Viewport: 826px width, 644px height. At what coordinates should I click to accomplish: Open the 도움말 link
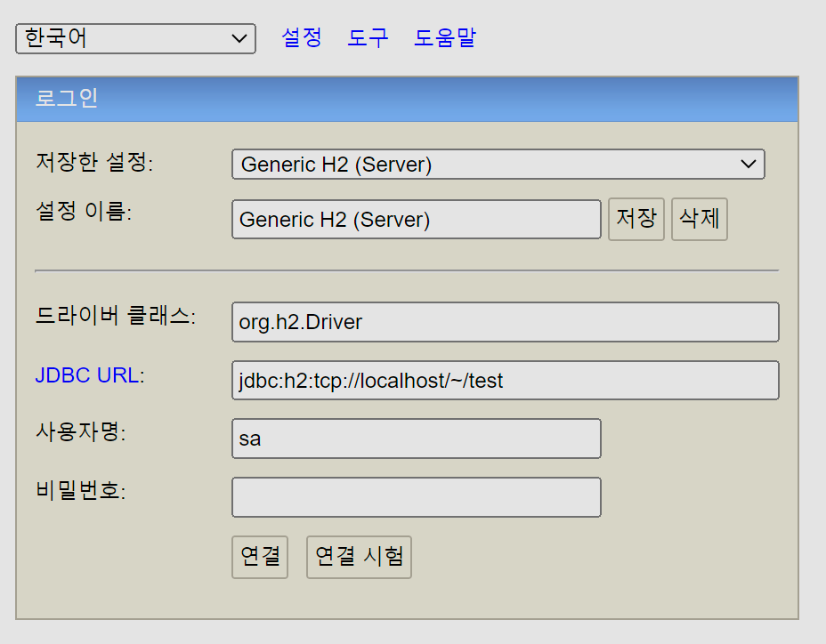(445, 37)
